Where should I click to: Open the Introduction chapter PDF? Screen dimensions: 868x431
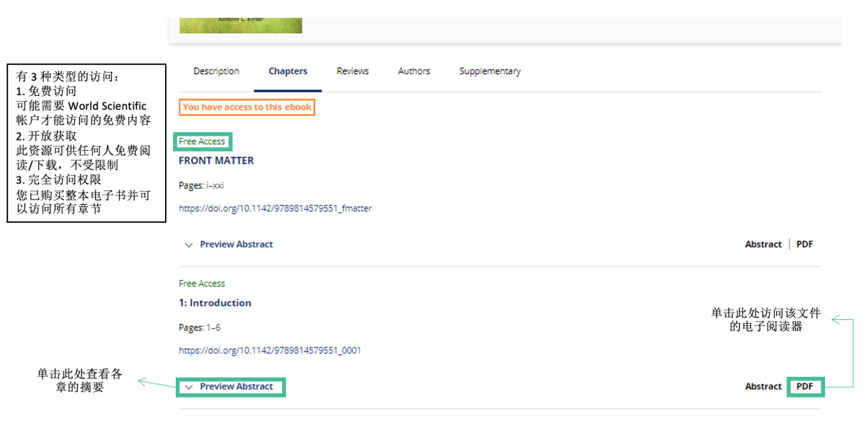coord(804,387)
